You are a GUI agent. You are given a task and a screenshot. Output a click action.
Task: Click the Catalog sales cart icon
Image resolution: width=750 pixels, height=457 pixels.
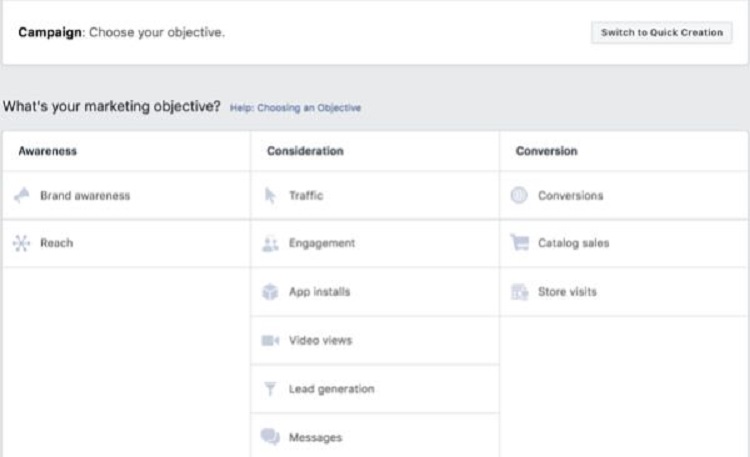point(519,243)
